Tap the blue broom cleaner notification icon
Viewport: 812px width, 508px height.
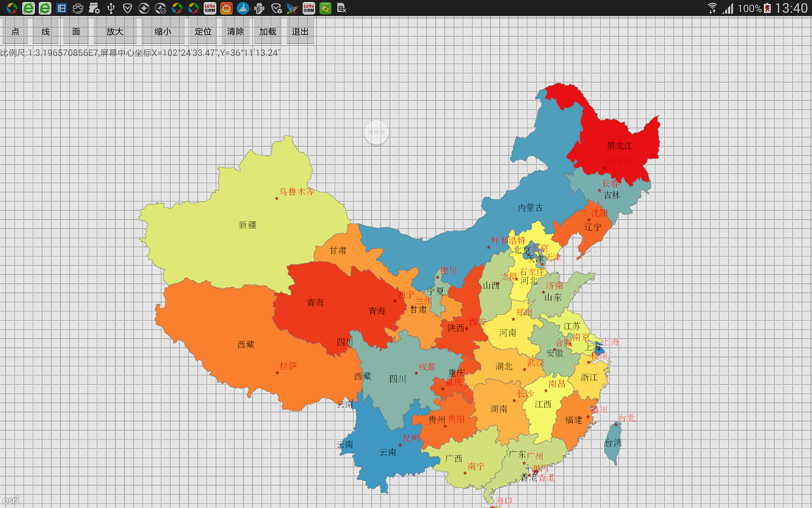243,8
